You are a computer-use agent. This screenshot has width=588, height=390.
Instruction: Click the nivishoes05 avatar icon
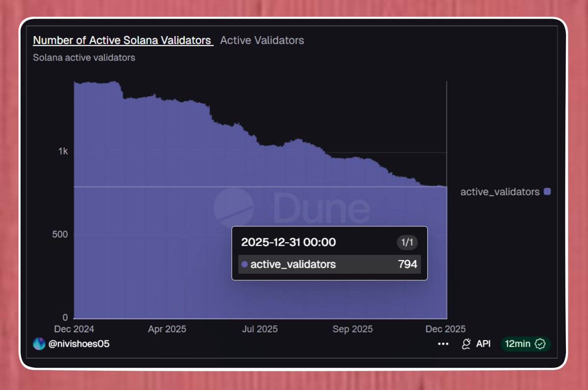coord(39,344)
